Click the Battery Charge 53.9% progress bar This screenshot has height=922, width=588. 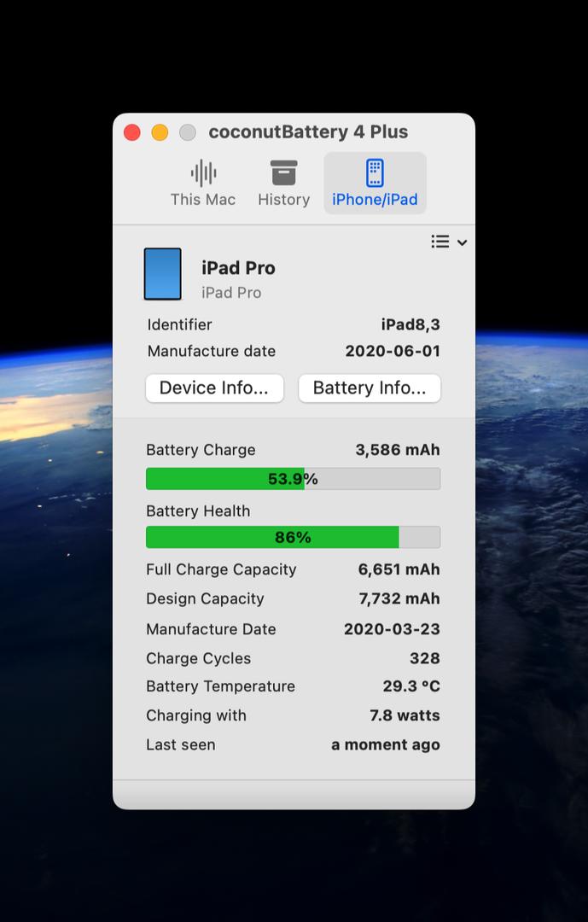293,479
